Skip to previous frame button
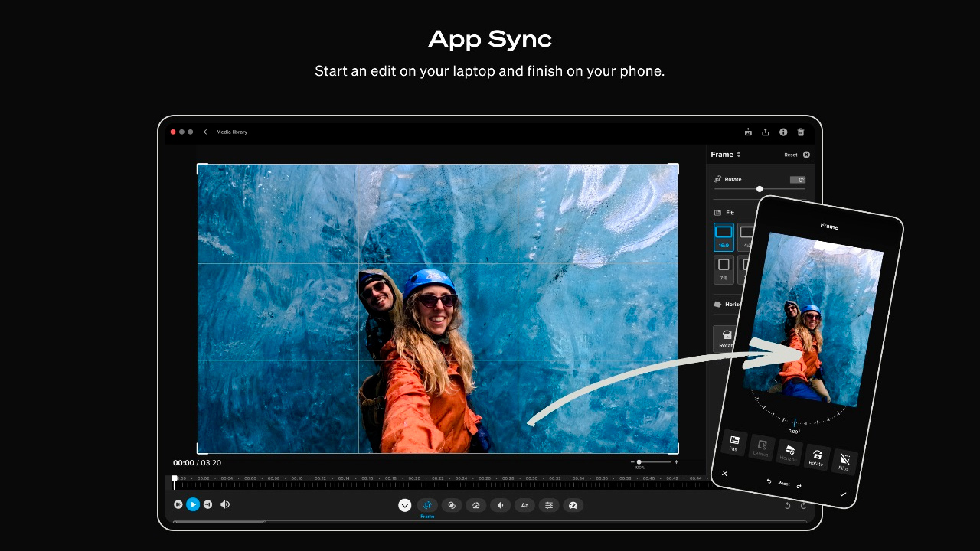This screenshot has height=551, width=980. point(178,504)
